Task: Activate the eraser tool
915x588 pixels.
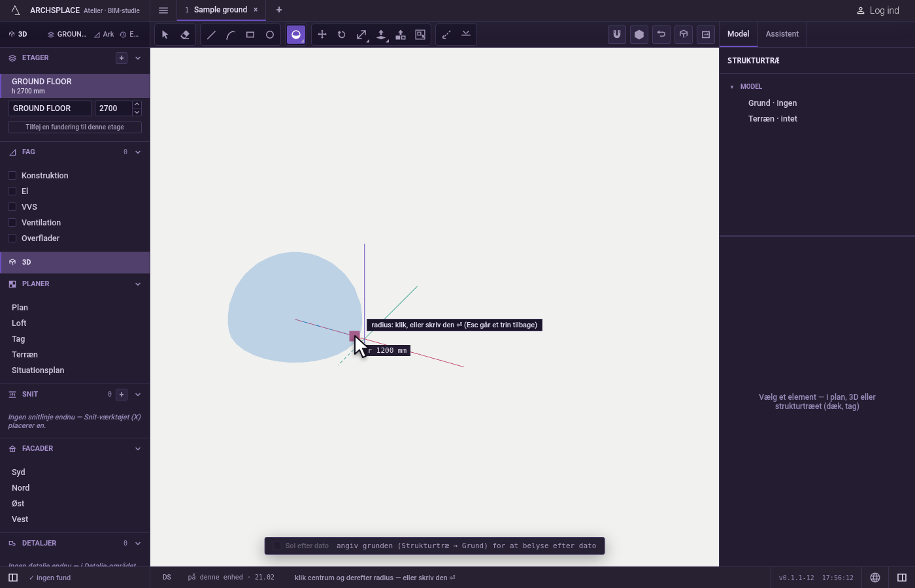Action: pyautogui.click(x=185, y=35)
